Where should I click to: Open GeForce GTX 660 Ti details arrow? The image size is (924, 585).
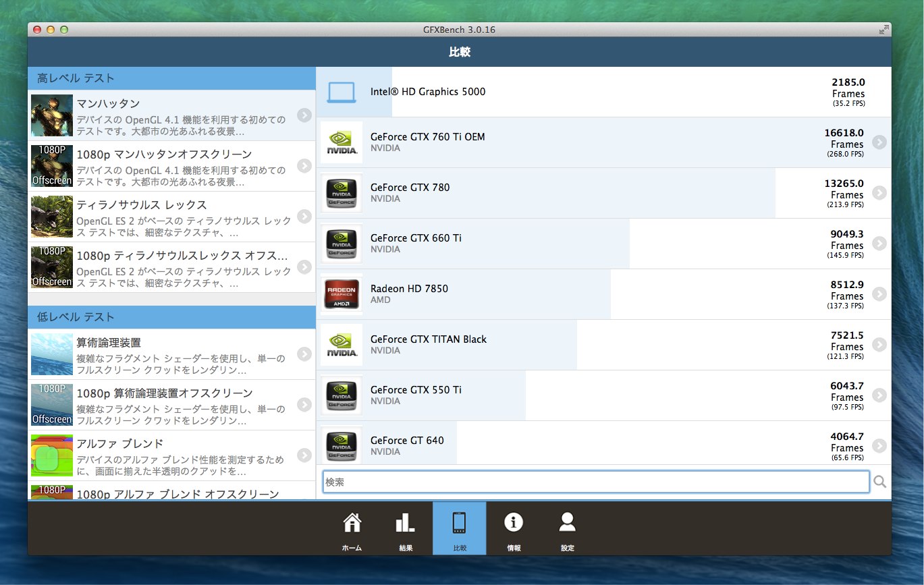[x=879, y=244]
